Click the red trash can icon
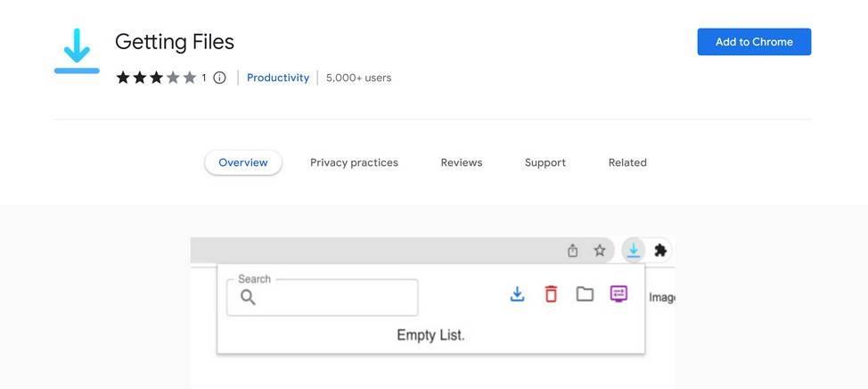Screen dimensions: 868x389 pyautogui.click(x=551, y=294)
